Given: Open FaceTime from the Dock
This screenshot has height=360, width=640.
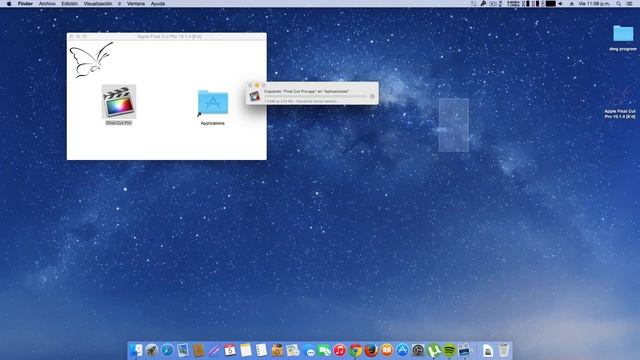Looking at the screenshot, I should click(x=324, y=350).
